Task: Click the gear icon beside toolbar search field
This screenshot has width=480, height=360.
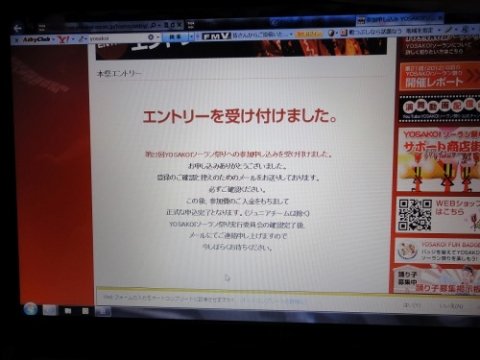Action: click(x=151, y=37)
